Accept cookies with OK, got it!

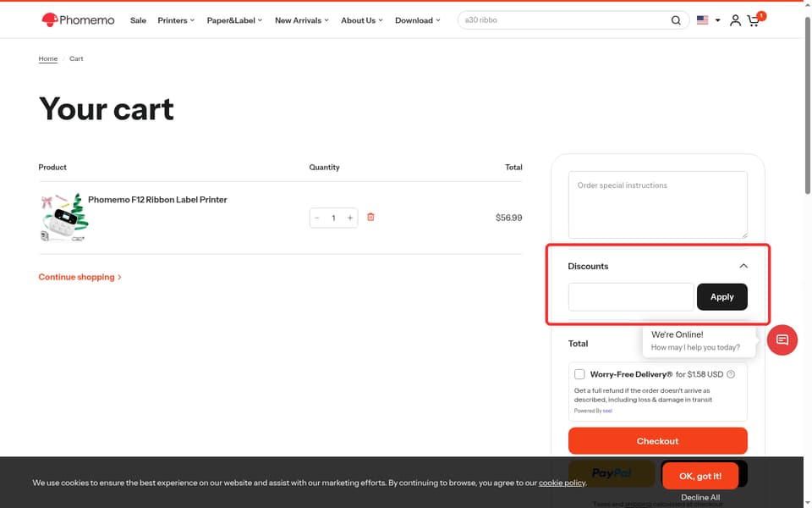tap(700, 476)
